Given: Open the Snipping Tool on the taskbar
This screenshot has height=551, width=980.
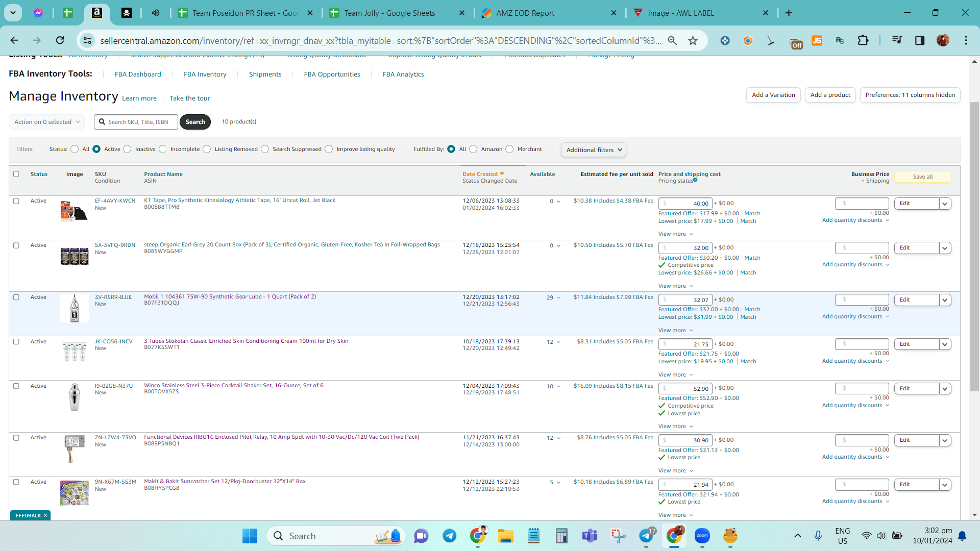Looking at the screenshot, I should click(618, 536).
